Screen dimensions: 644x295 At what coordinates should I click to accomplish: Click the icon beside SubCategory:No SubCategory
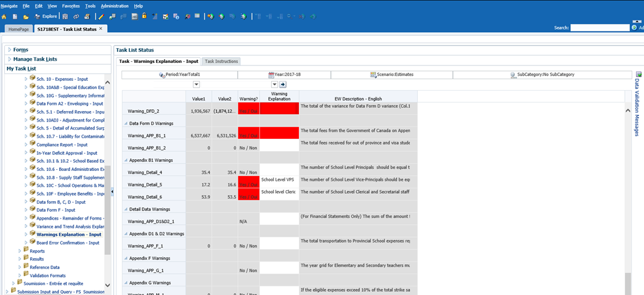[513, 75]
